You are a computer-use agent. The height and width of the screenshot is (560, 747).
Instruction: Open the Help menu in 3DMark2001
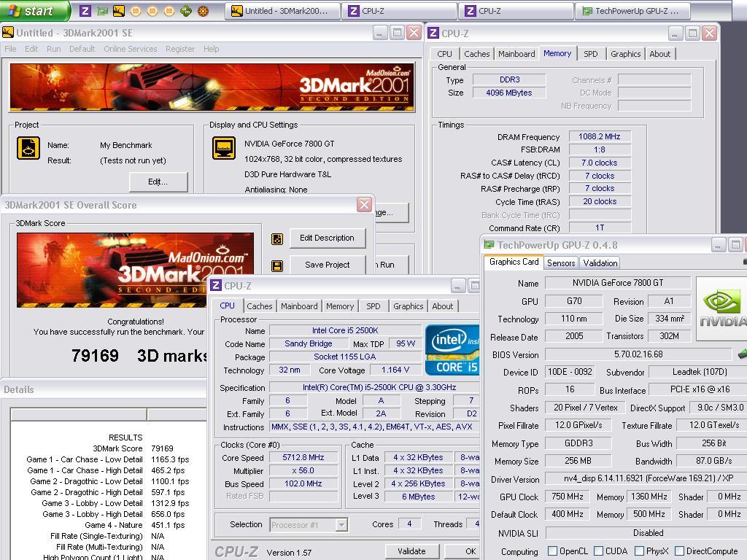point(211,49)
